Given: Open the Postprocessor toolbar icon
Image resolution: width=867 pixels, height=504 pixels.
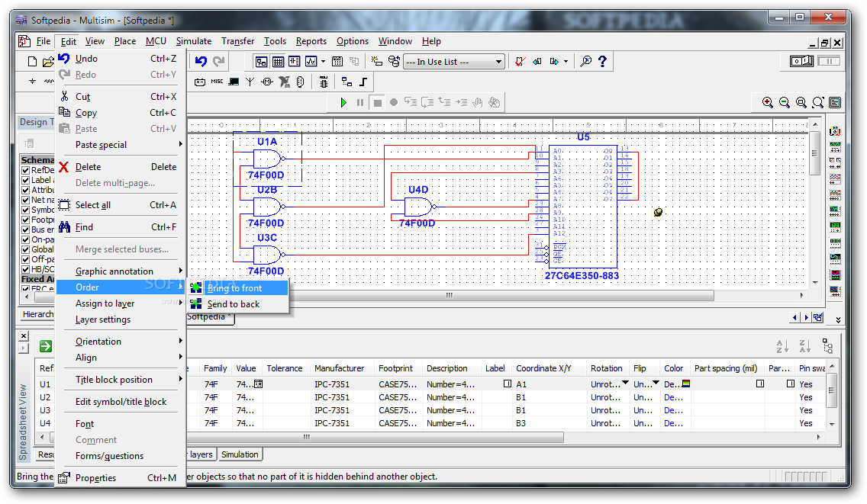Looking at the screenshot, I should 337,61.
